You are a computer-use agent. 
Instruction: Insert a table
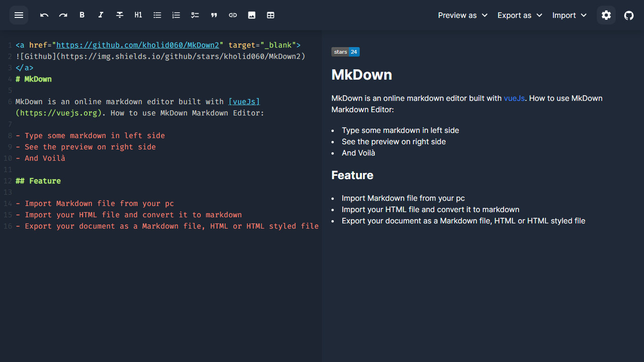coord(271,15)
